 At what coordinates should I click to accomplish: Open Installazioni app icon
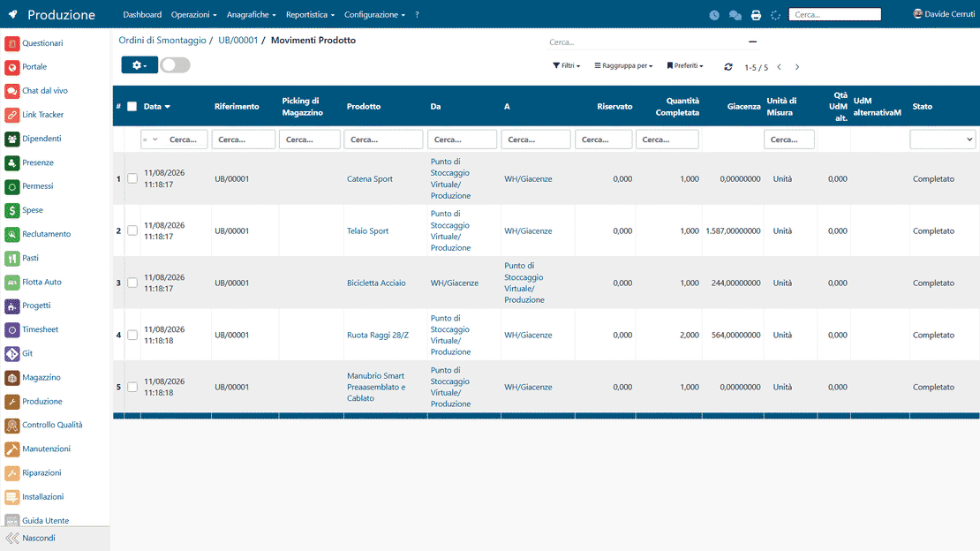[x=11, y=496]
